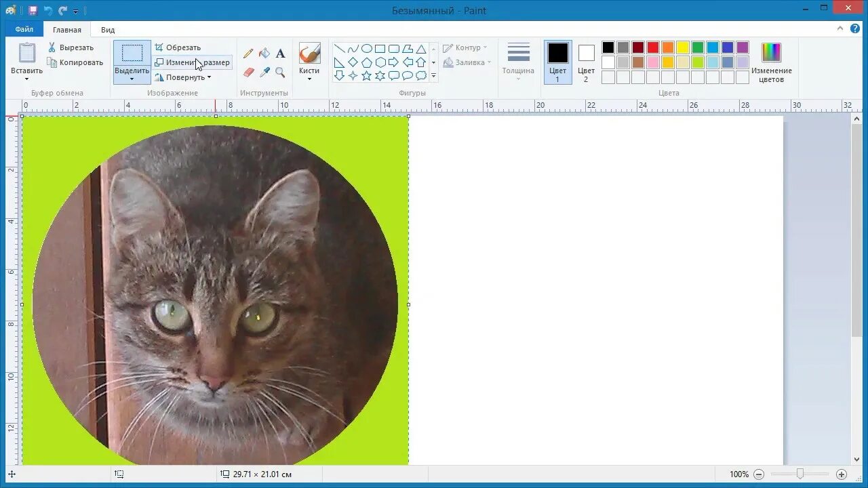Select the triangle shape
The image size is (868, 488).
pyautogui.click(x=421, y=49)
